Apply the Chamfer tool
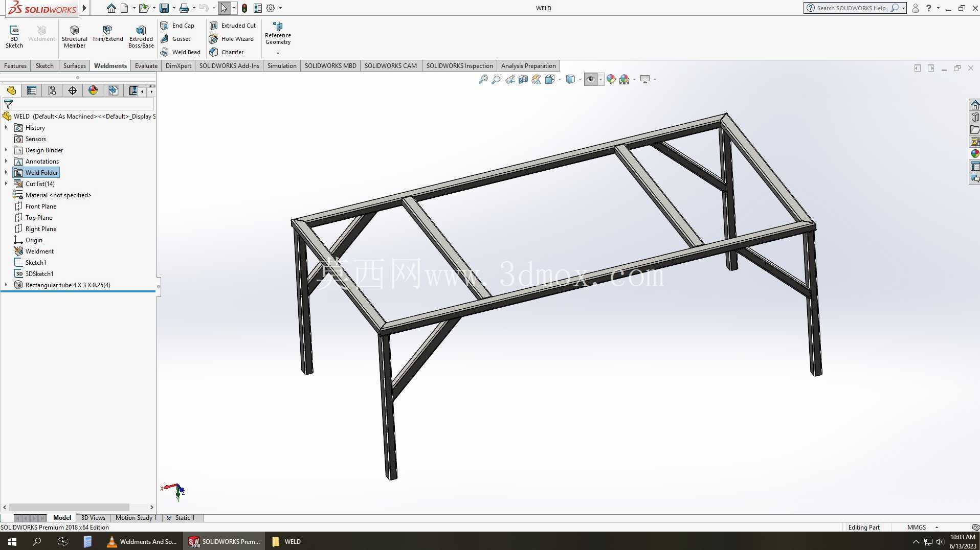This screenshot has height=550, width=980. click(x=227, y=52)
